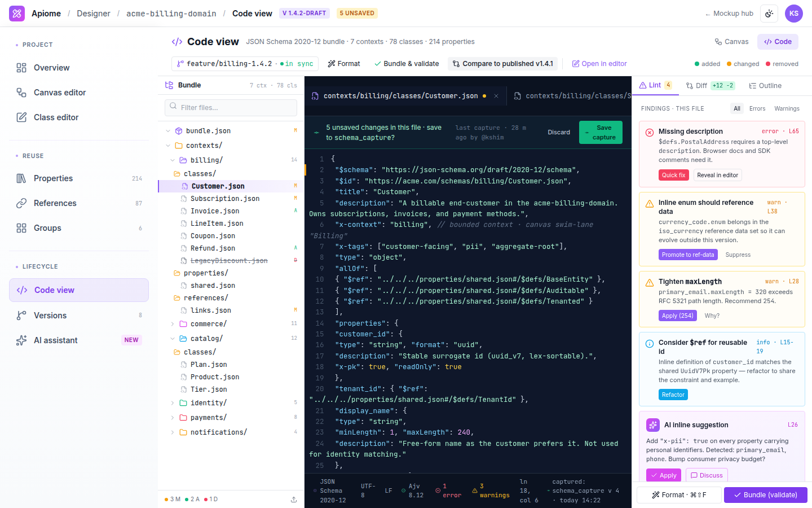
Task: Click Apply (254) button
Action: pyautogui.click(x=678, y=316)
